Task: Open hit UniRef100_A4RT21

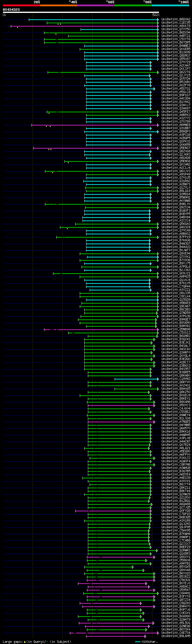Action: pyautogui.click(x=176, y=36)
